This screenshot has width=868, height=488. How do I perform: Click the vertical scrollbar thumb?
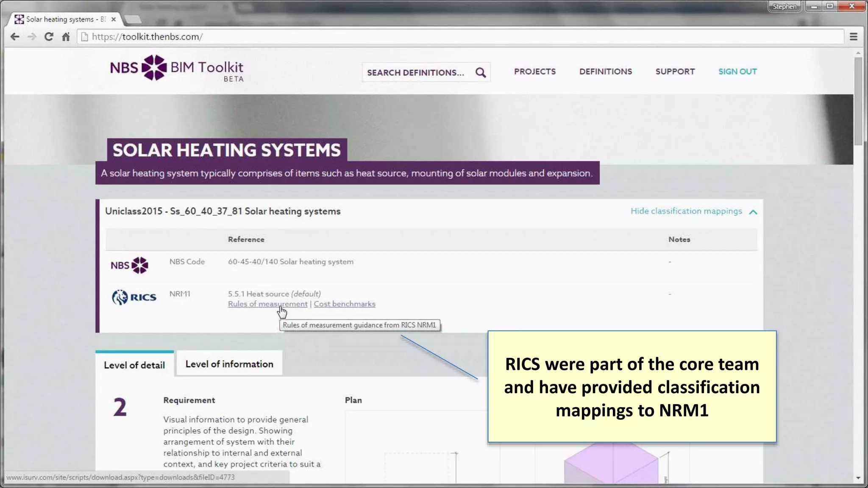[858, 102]
